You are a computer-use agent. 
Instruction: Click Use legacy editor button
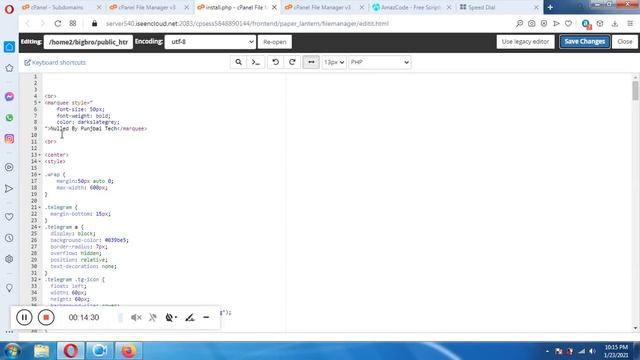pos(525,42)
